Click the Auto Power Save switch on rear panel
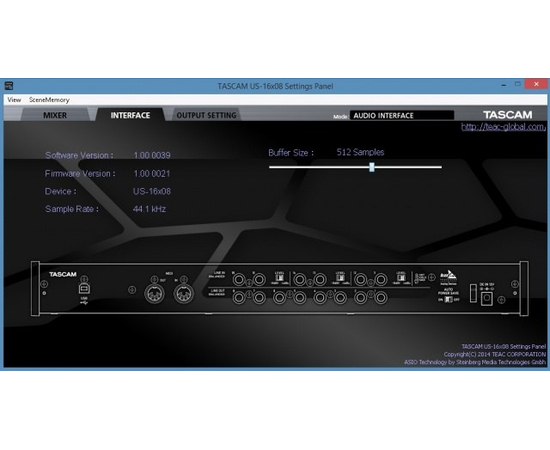This screenshot has height=450, width=550. pyautogui.click(x=448, y=300)
